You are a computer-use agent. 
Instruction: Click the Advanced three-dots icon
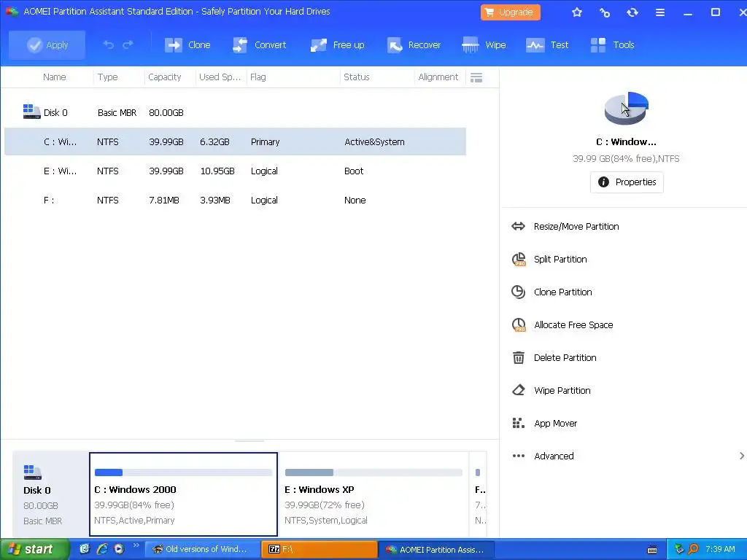click(519, 456)
